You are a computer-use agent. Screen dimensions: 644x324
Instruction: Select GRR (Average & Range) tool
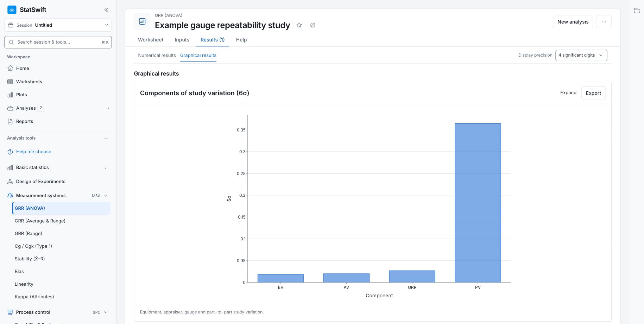40,221
